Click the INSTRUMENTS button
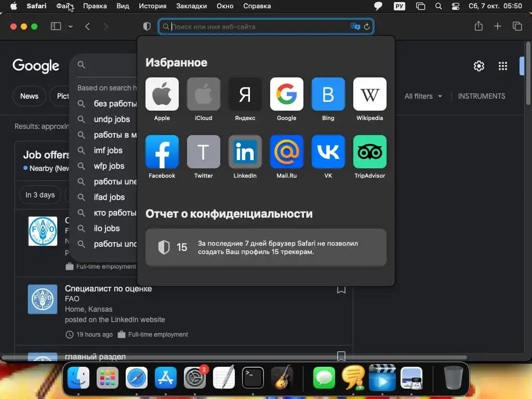The height and width of the screenshot is (399, 532). [482, 96]
